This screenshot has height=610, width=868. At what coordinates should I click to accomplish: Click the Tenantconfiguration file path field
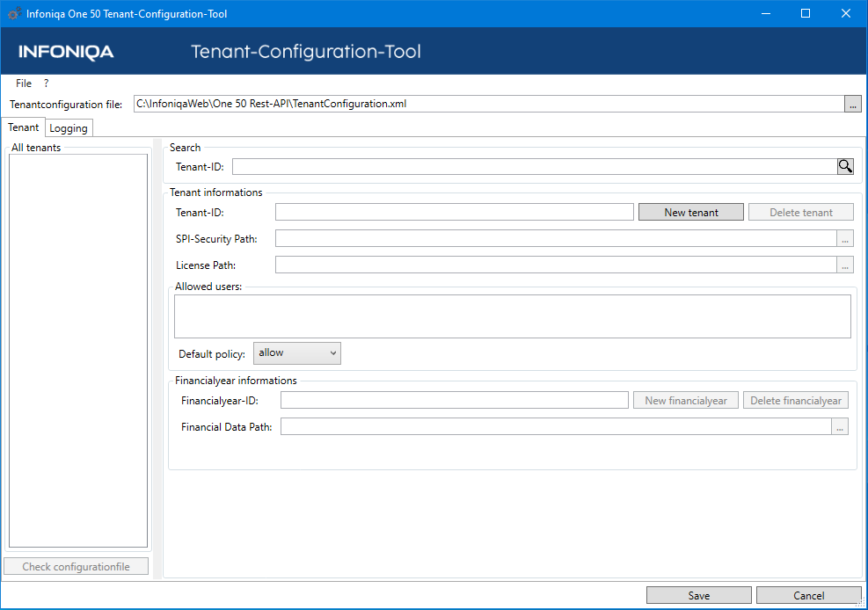(489, 104)
